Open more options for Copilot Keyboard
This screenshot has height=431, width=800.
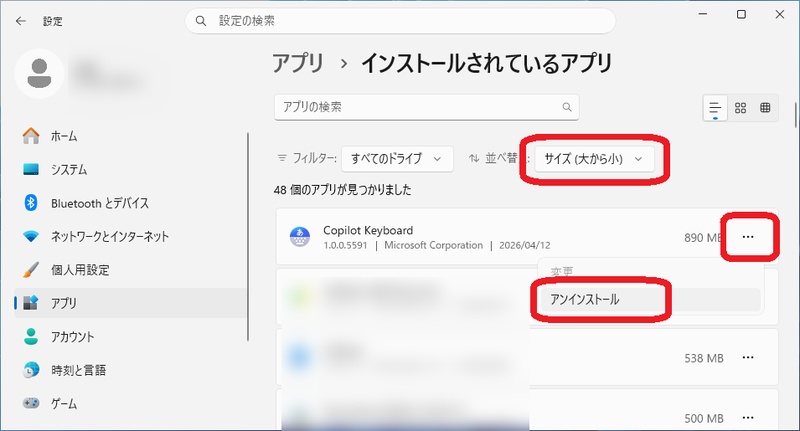coord(748,237)
